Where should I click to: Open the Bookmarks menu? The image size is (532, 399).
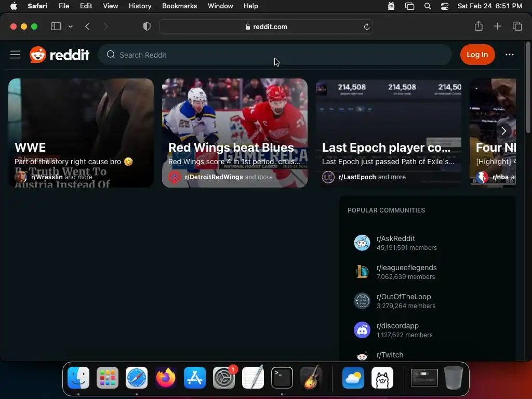click(x=179, y=6)
